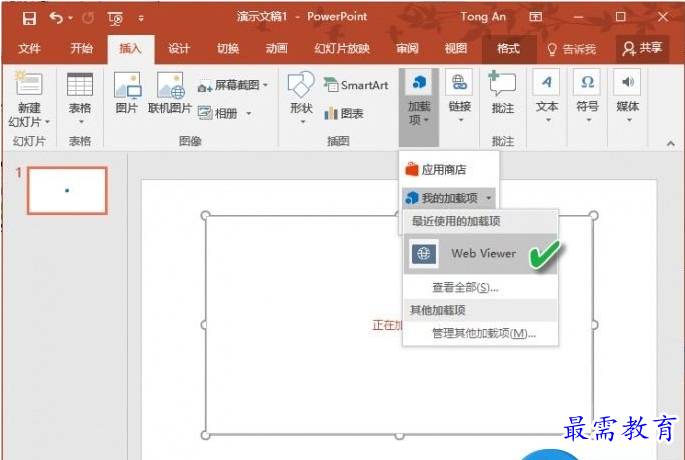Collapse the ribbon with the chevron

(671, 143)
